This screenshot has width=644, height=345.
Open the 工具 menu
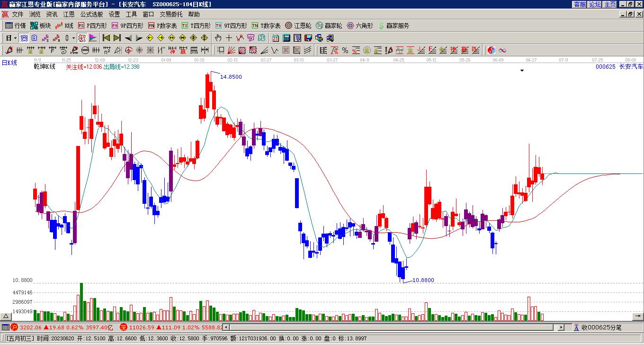click(131, 14)
